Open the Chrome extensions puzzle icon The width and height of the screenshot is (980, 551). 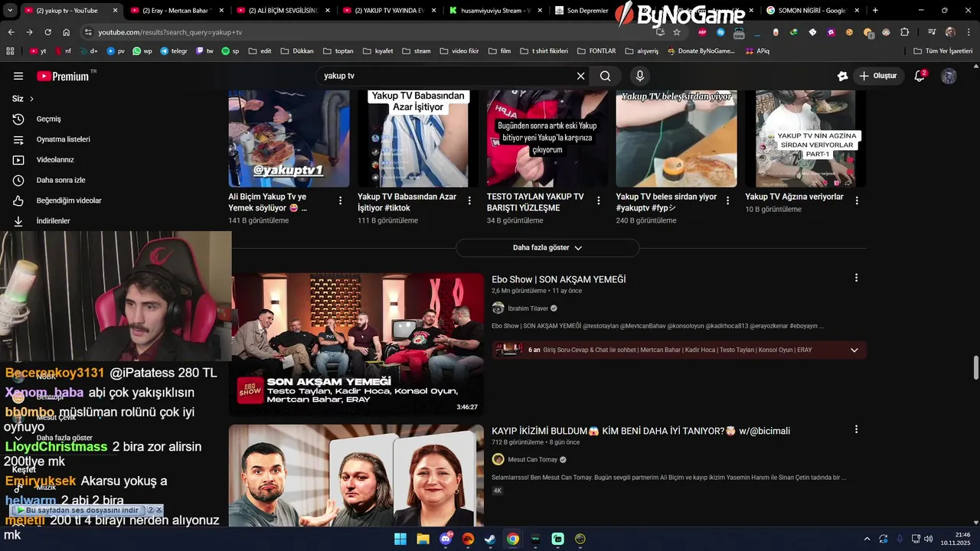(x=905, y=32)
